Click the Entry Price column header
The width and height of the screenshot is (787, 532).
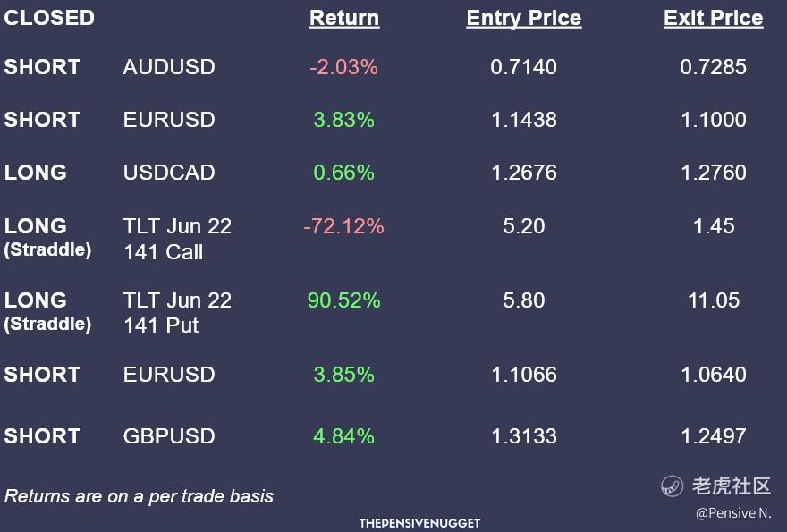523,18
